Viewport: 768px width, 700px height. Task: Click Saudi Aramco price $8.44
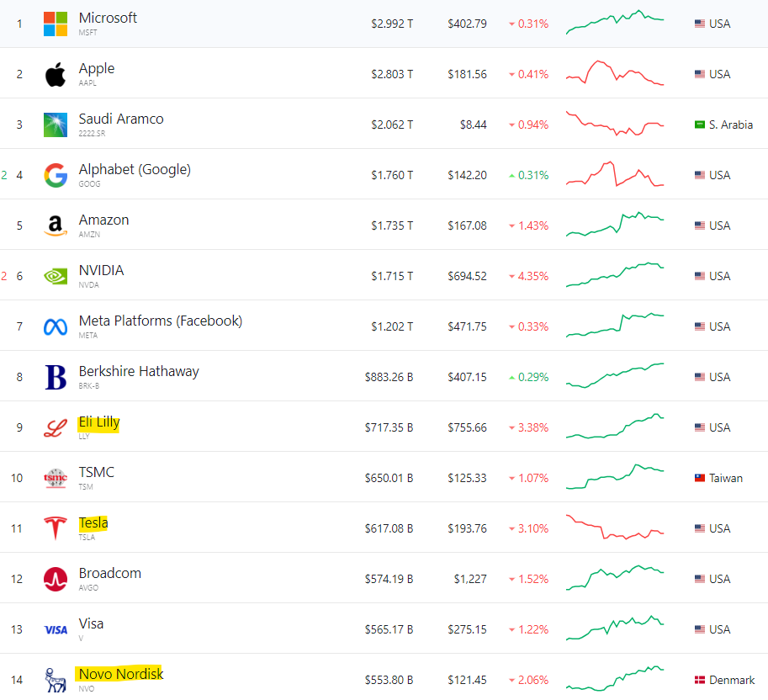pyautogui.click(x=473, y=125)
